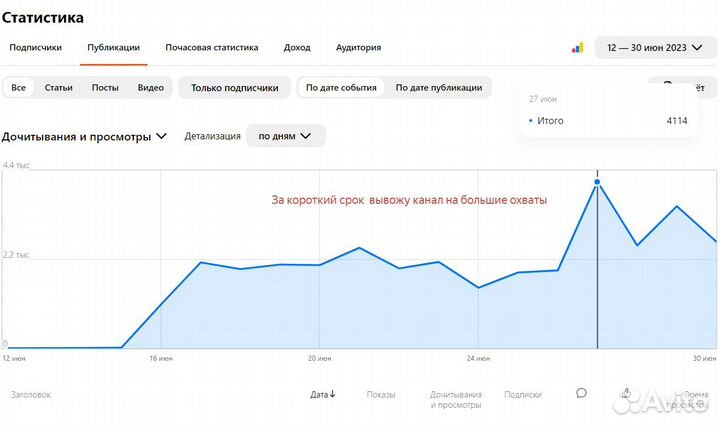720x427 pixels.
Task: Switch to По дате публикации option
Action: [438, 88]
